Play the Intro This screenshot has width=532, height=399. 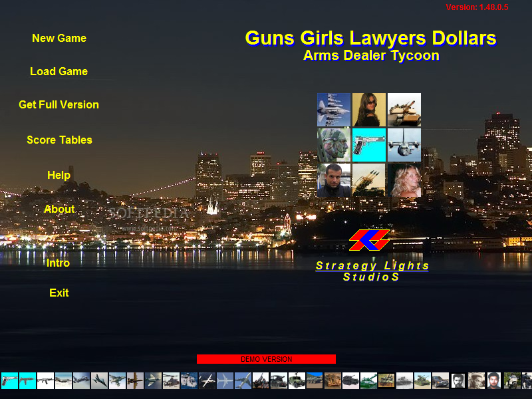click(x=58, y=263)
